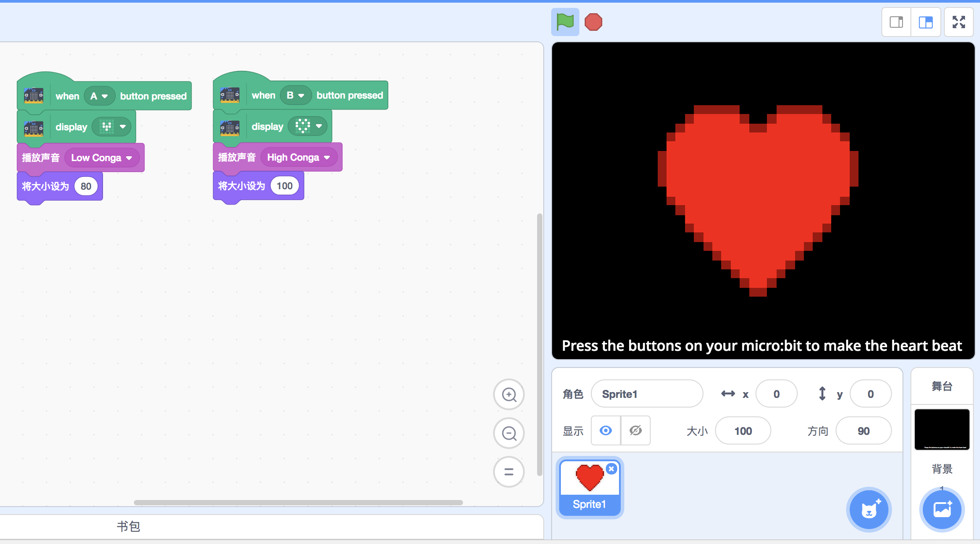980x544 pixels.
Task: Expand the Low Conga sound dropdown
Action: click(102, 158)
